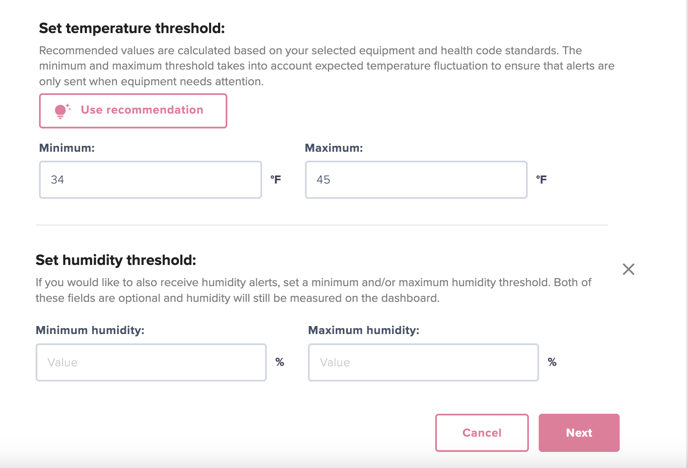
Task: Click the lightbulb icon in Use recommendation
Action: (x=62, y=111)
